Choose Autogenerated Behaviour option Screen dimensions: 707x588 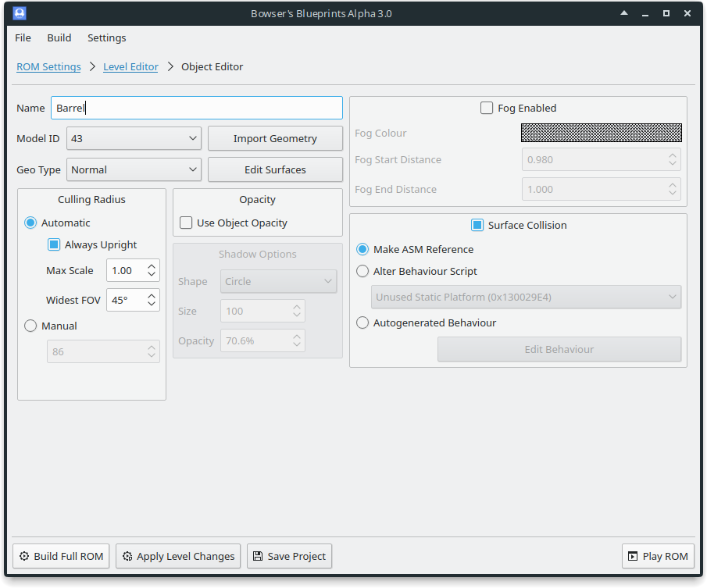point(362,323)
